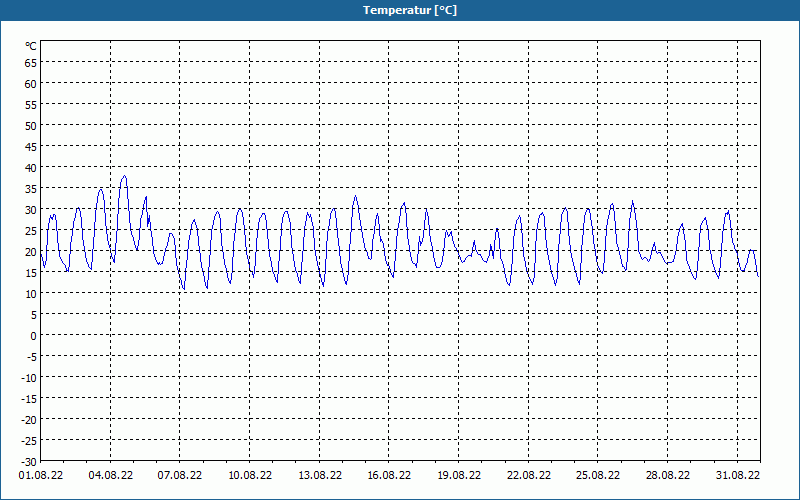
Task: Pick the 16.08.22 axis marker
Action: coord(389,475)
